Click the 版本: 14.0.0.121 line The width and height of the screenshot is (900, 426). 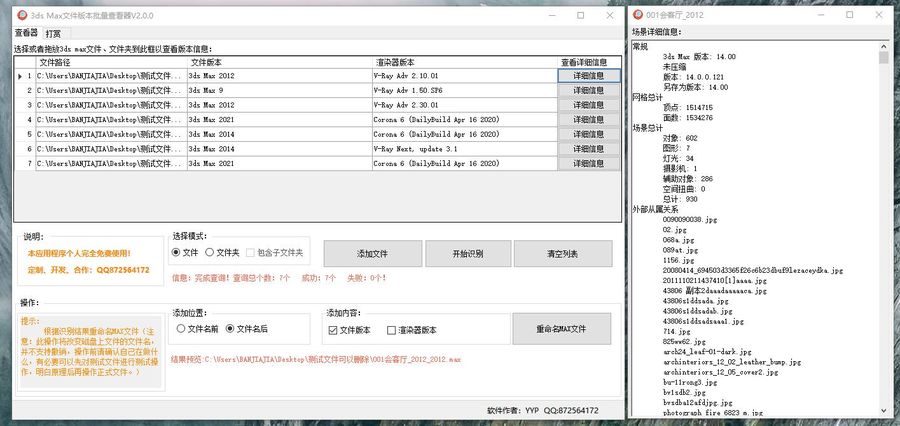pos(693,77)
